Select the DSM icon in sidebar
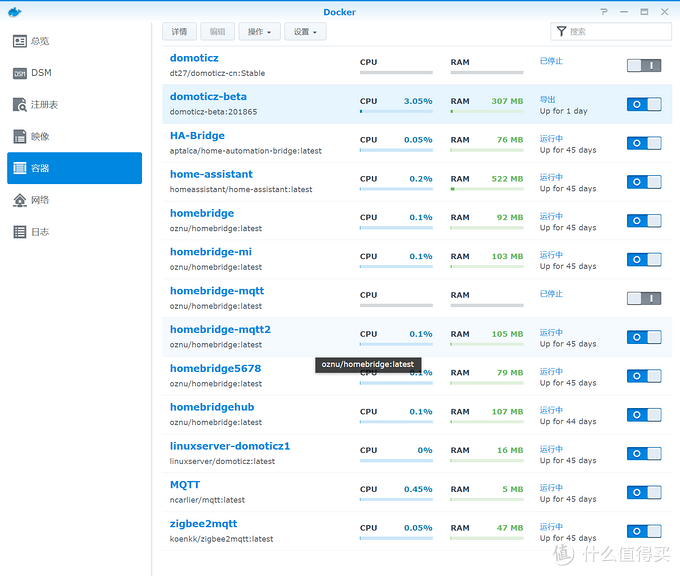 click(20, 73)
